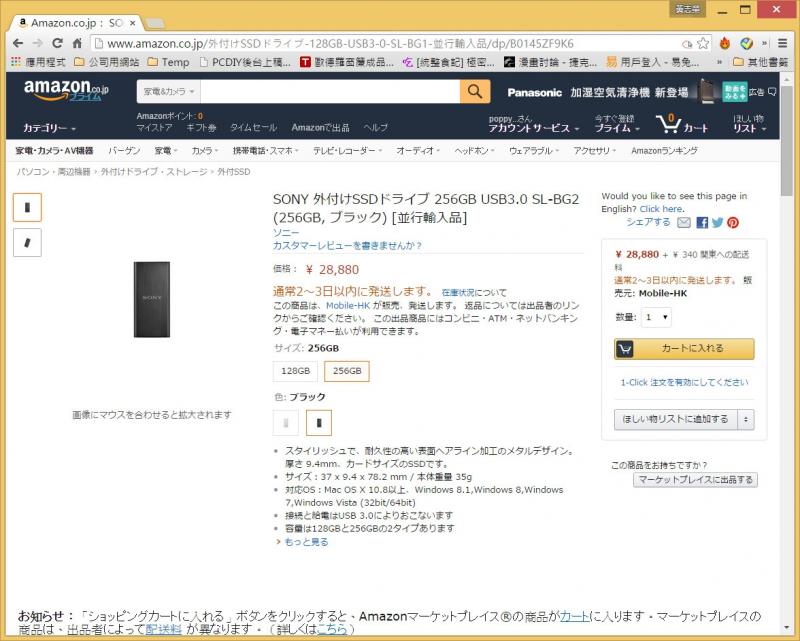Click the Mobile-HK seller link in description
This screenshot has width=800, height=641.
point(348,305)
